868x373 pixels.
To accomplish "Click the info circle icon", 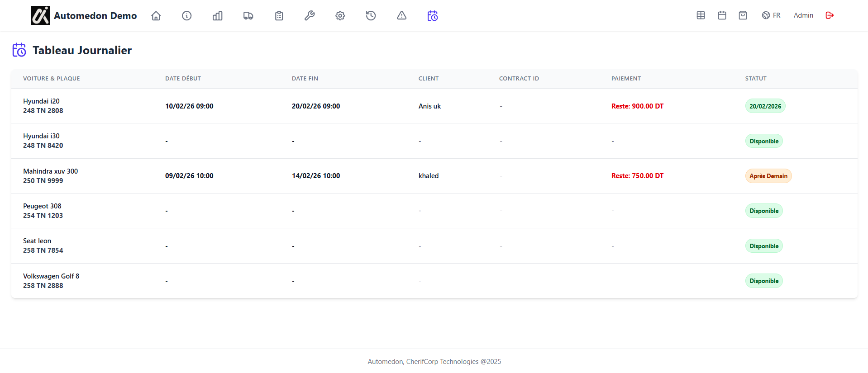I will coord(187,16).
